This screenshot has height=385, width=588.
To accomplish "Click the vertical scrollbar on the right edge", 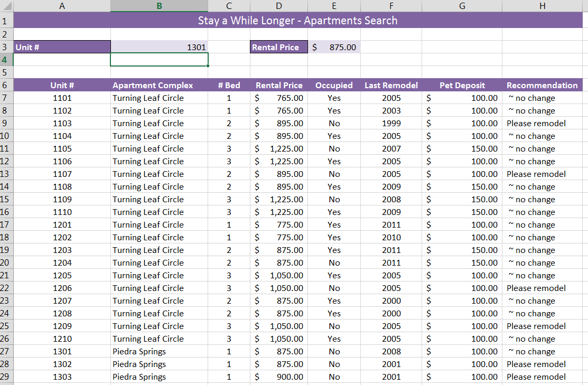I will coord(585,211).
